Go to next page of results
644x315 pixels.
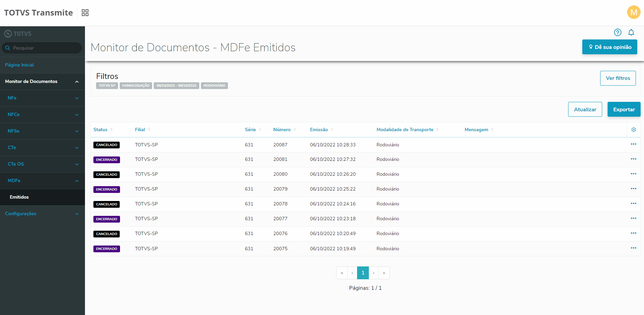pos(374,273)
